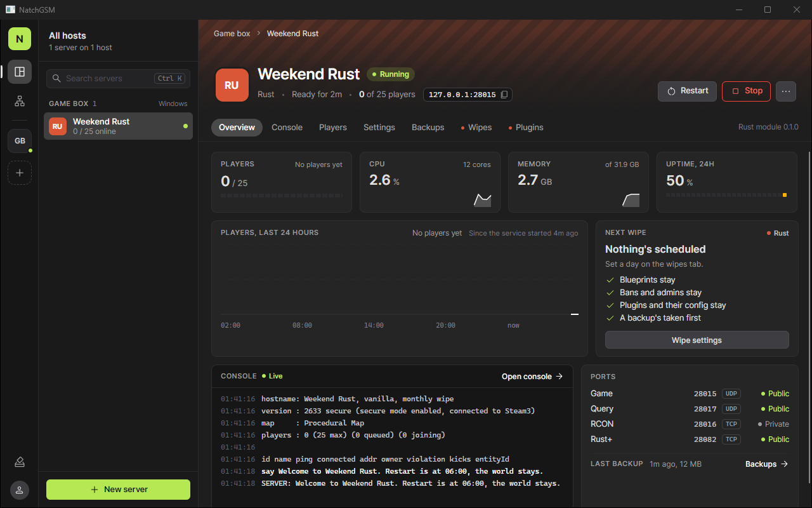Screen dimensions: 812x508
Task: Click the Rust+ port row 28082
Action: click(690, 439)
